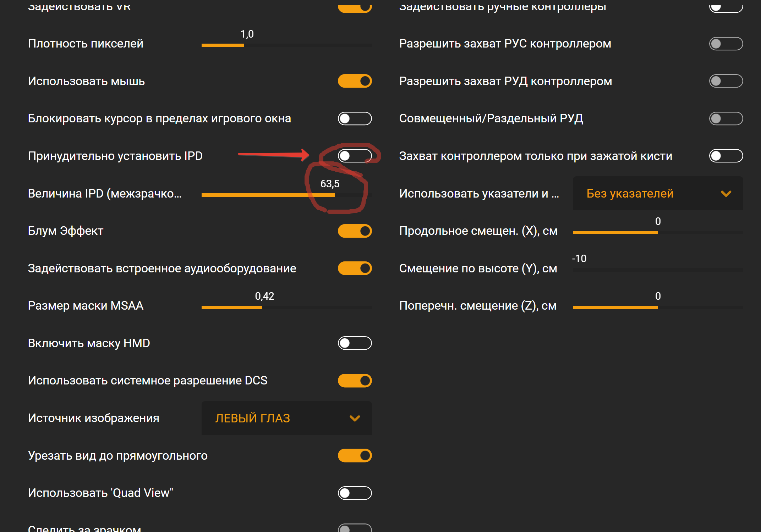Screen dimensions: 761x532
Task: Toggle 'Задействовать встроенное аудиооборудование' off
Action: coord(355,268)
